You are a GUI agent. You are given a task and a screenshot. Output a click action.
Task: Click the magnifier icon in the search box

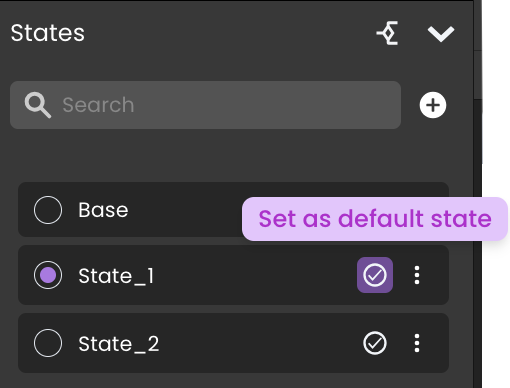(38, 105)
